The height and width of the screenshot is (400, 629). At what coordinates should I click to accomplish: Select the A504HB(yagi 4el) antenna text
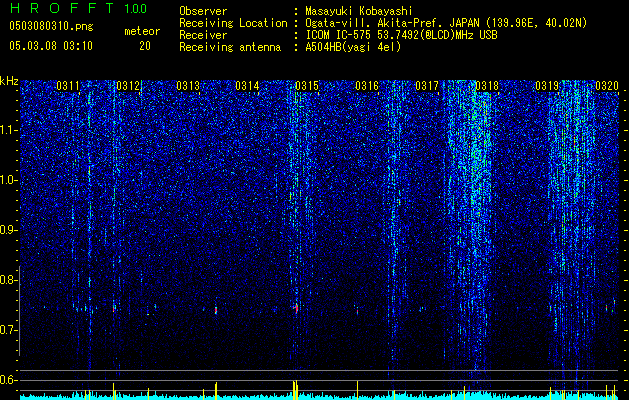(353, 48)
